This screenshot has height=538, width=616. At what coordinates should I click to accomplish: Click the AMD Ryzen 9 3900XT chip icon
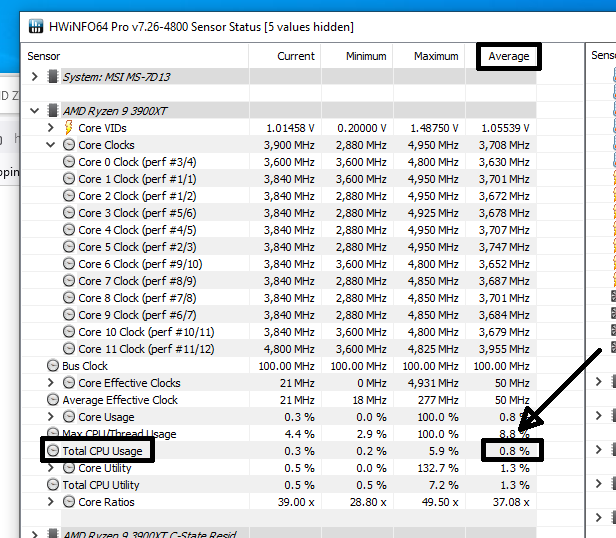click(53, 111)
